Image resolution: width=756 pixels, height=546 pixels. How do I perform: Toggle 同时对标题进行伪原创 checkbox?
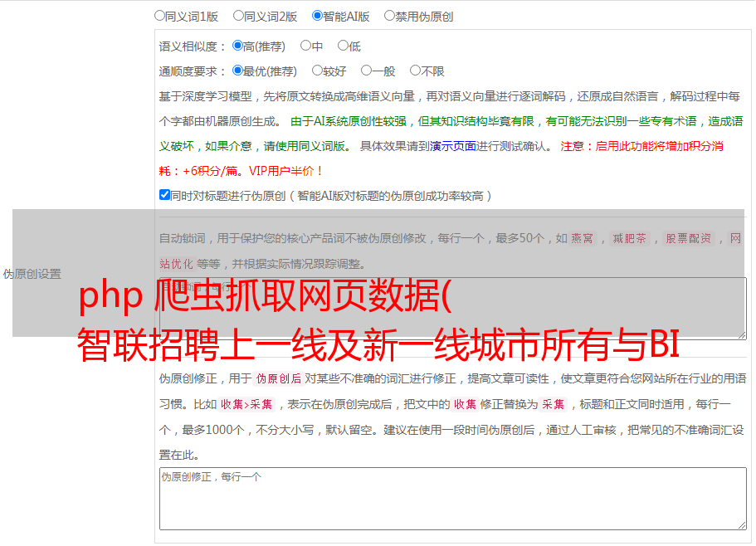164,195
